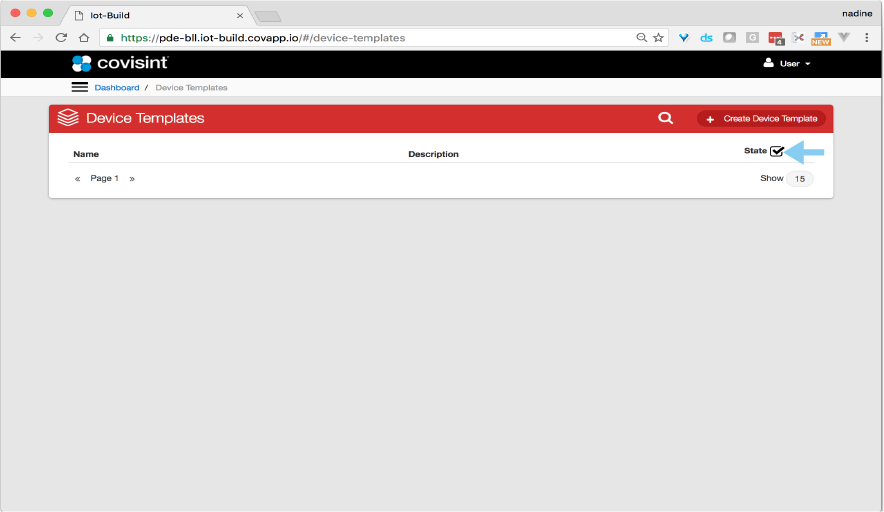Screen dimensions: 884x512
Task: Toggle the State checkbox
Action: pyautogui.click(x=777, y=151)
